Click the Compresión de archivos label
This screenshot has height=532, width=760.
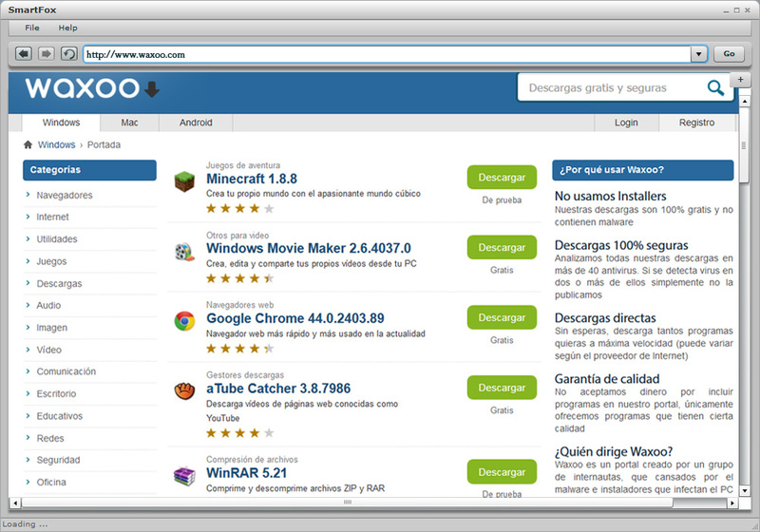(252, 459)
